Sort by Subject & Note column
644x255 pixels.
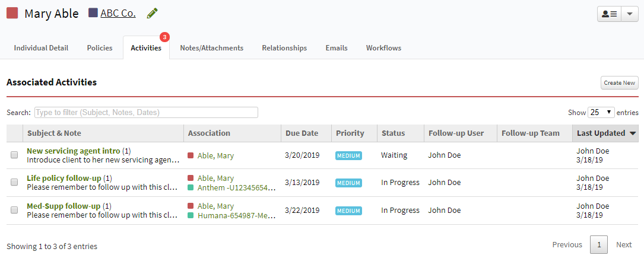pyautogui.click(x=103, y=133)
